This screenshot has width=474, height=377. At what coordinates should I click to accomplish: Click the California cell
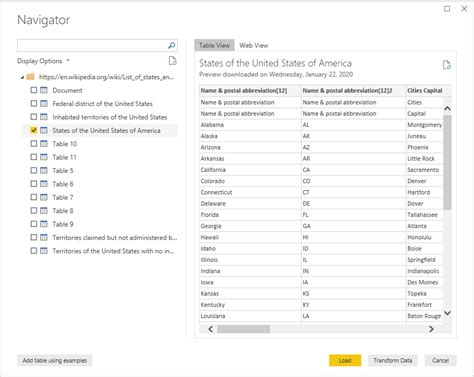[x=250, y=170]
